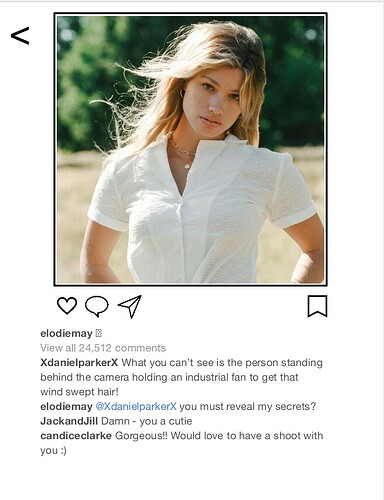Open candiceclarke commenter profile
The height and width of the screenshot is (500, 384).
coord(76,436)
